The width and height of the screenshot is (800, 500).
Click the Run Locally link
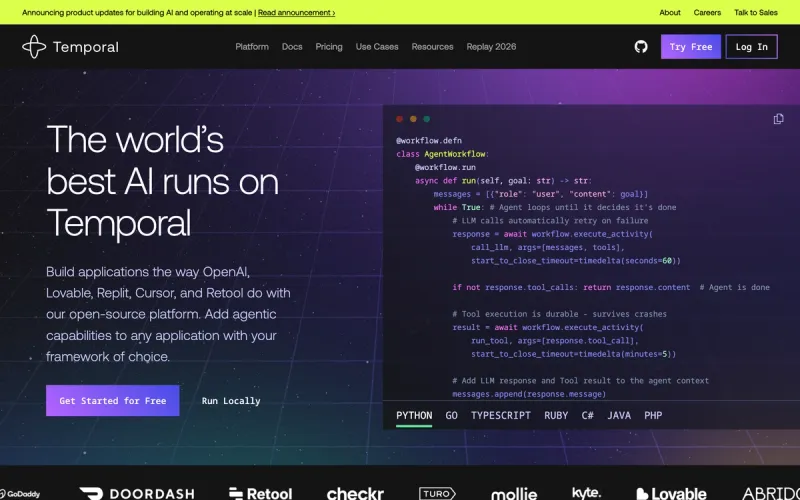coord(231,401)
